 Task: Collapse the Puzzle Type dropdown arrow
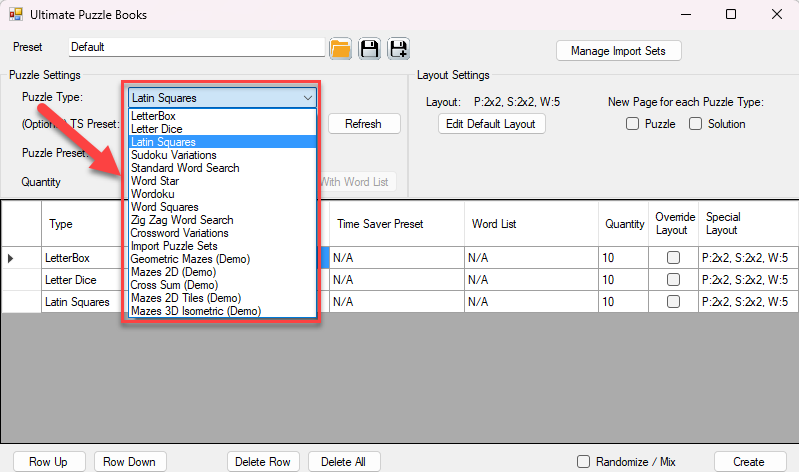pos(307,98)
